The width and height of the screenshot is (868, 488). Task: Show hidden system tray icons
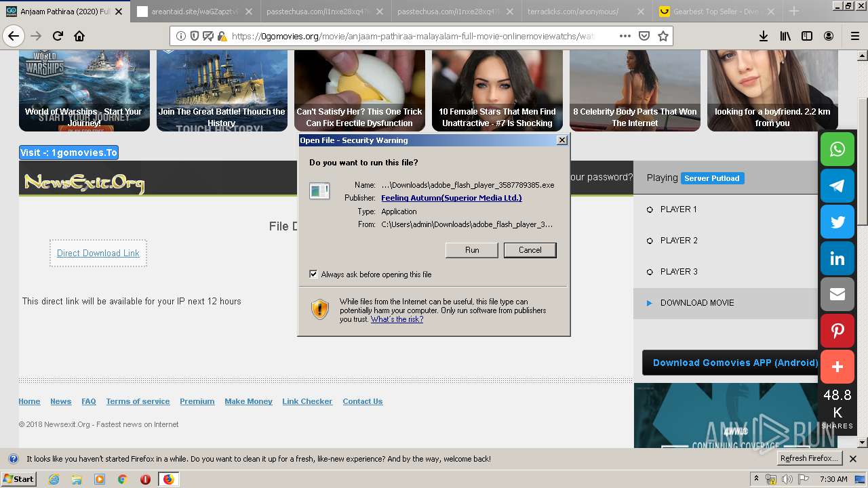pyautogui.click(x=756, y=479)
